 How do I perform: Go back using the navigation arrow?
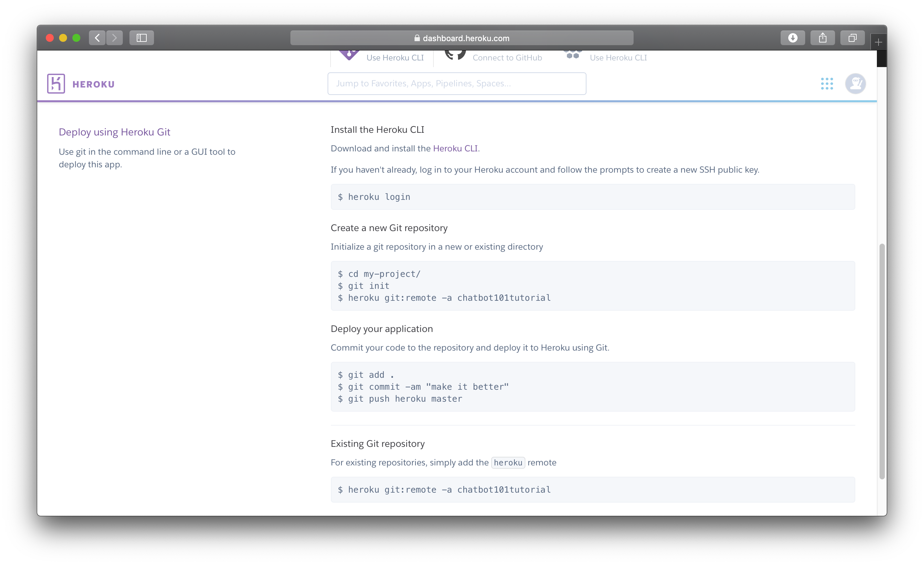pyautogui.click(x=97, y=38)
